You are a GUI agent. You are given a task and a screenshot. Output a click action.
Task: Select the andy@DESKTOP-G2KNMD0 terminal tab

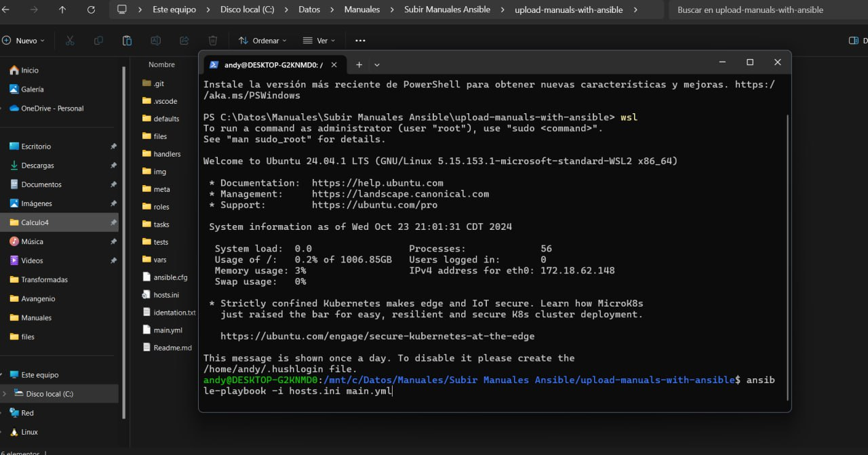click(x=271, y=64)
